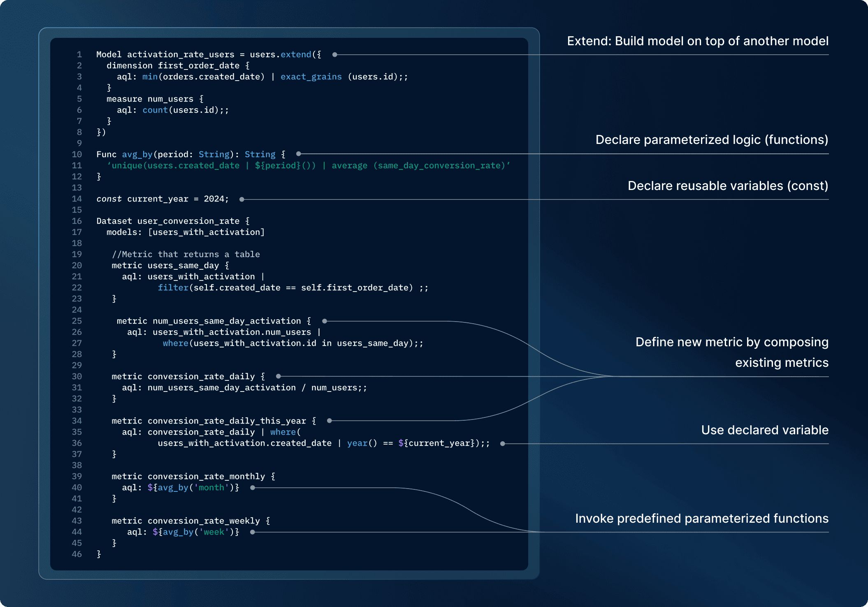
Task: Click marker dot after conversion_rate_daily_this_year
Action: 330,421
